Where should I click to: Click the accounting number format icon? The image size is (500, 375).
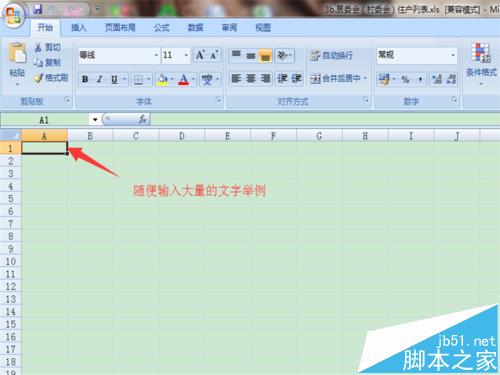click(383, 79)
